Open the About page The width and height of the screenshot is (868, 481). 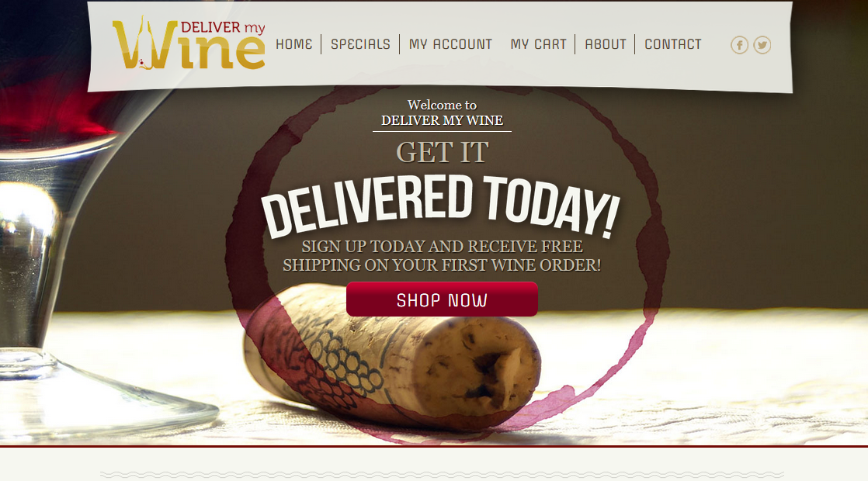(605, 44)
